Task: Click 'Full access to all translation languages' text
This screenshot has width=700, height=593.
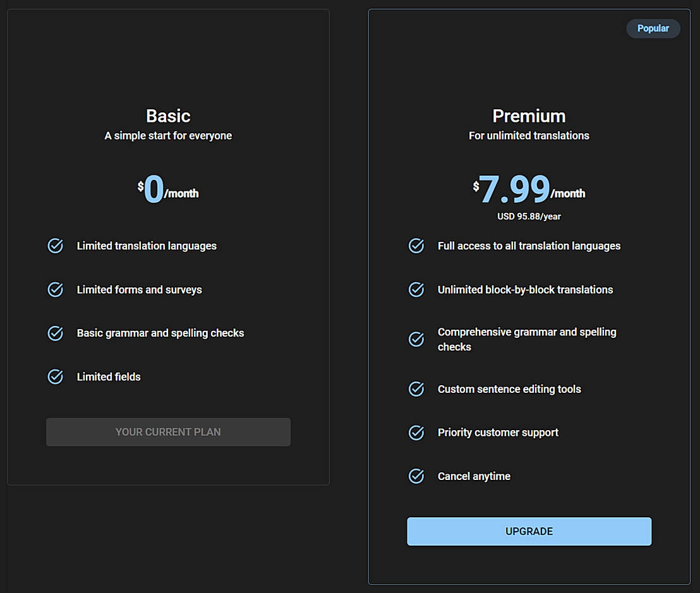Action: tap(529, 246)
